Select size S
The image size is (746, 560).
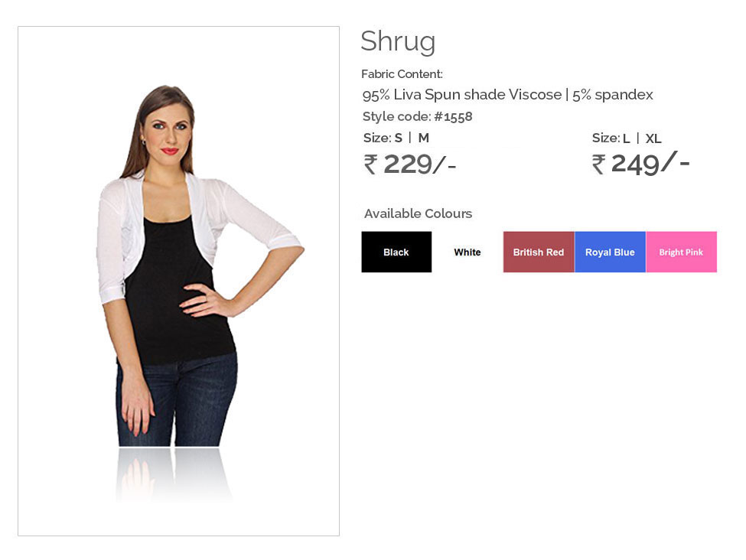pos(398,138)
